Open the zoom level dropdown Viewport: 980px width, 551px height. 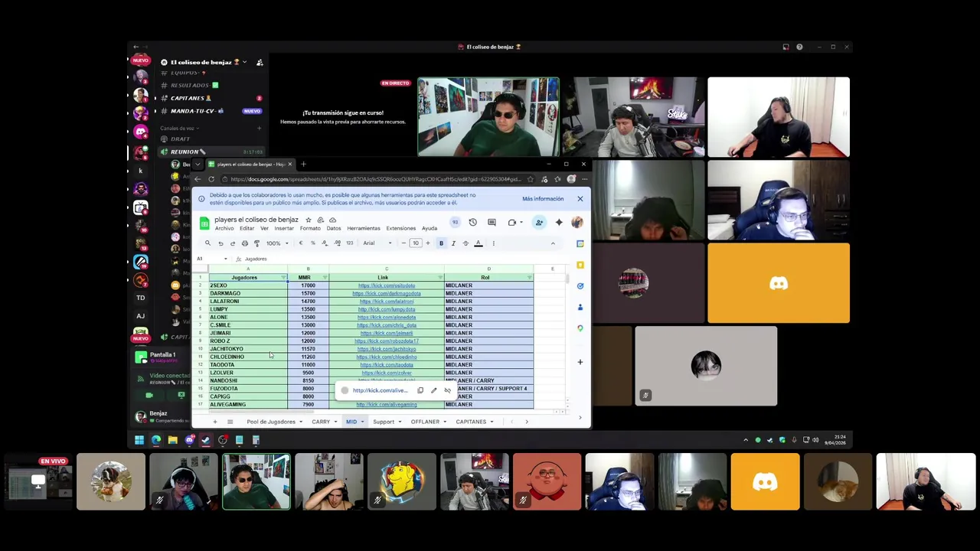tap(277, 243)
